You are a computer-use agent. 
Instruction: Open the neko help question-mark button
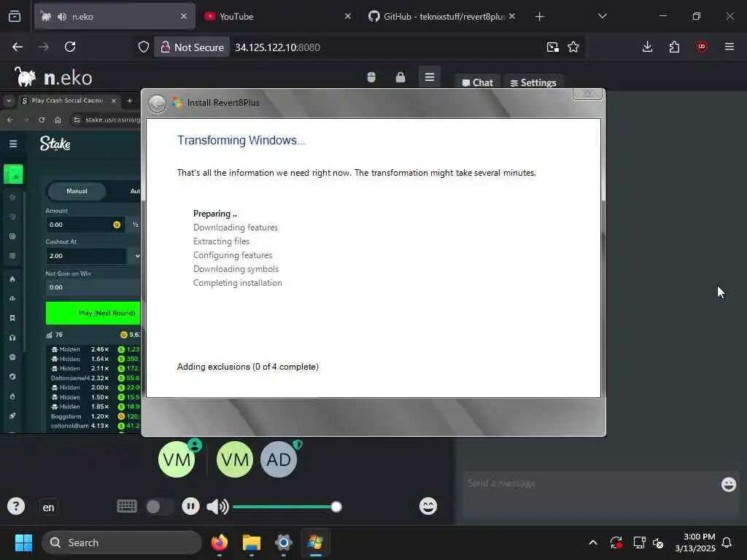[16, 506]
